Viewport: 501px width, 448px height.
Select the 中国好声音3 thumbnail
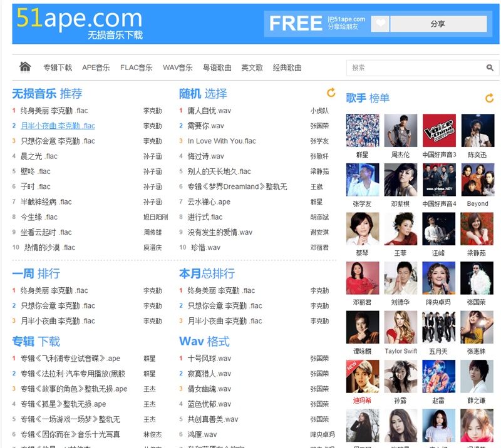[x=439, y=131]
